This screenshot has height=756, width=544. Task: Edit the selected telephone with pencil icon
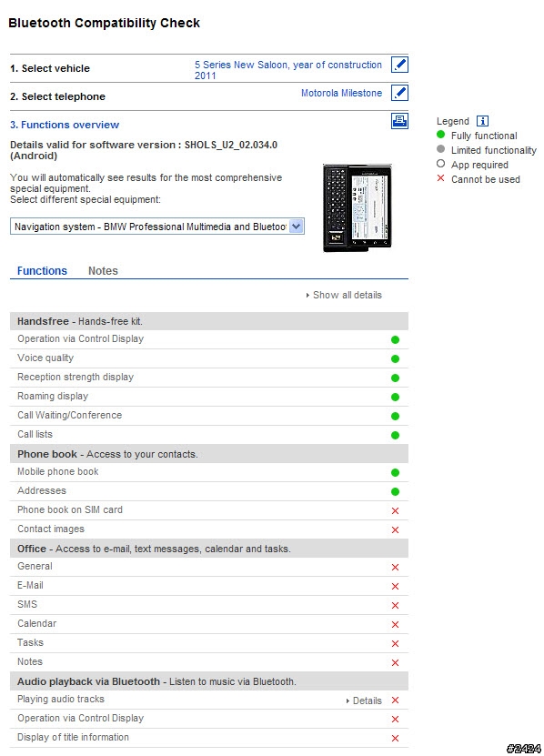(x=399, y=93)
